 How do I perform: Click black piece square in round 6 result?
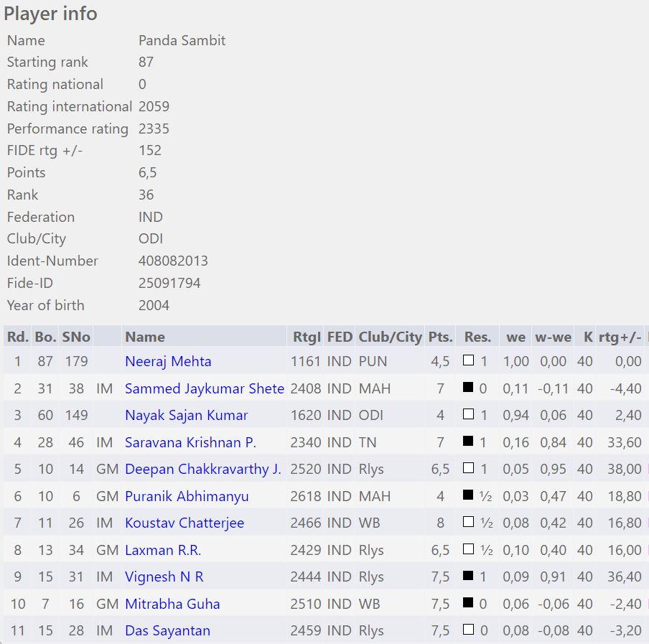468,495
